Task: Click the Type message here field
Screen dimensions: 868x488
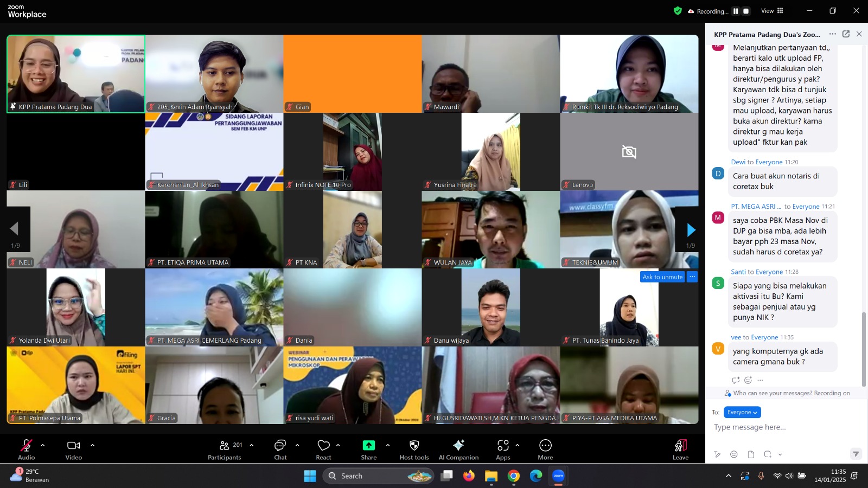Action: 781,427
